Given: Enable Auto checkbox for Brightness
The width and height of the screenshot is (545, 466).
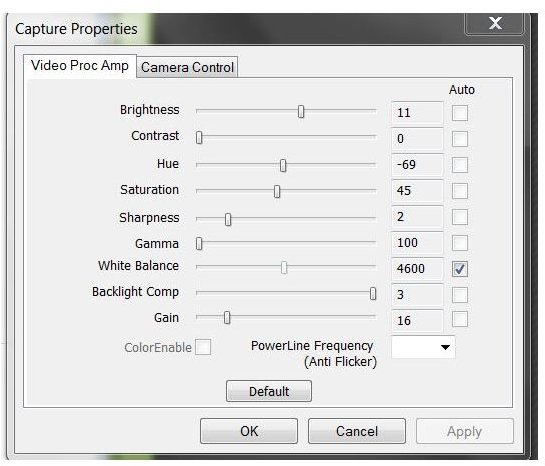Looking at the screenshot, I should coord(459,113).
